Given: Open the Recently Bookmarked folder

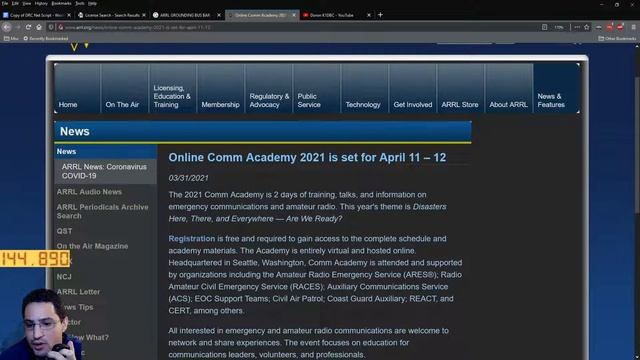Looking at the screenshot, I should pos(45,38).
